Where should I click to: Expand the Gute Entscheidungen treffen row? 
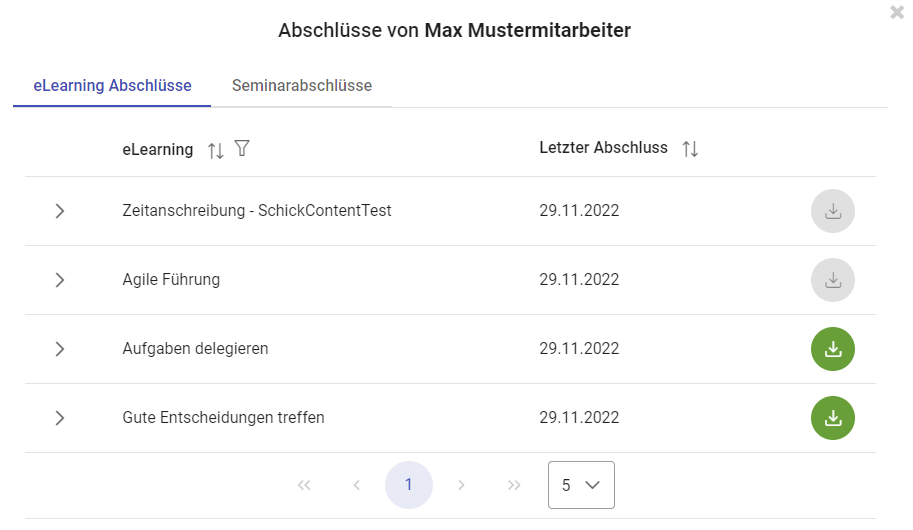point(60,418)
